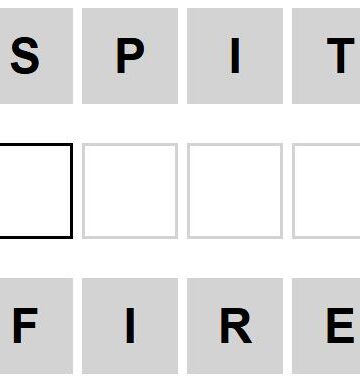
Task: Click the fourth empty box in middle row
Action: pyautogui.click(x=326, y=191)
